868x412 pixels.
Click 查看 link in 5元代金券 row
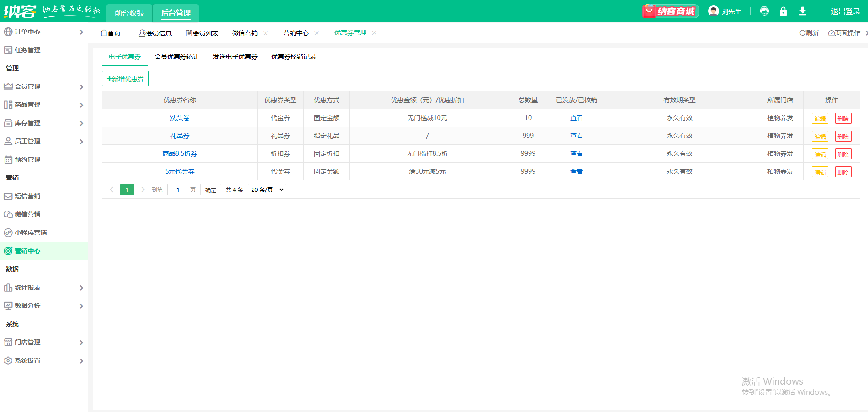pos(577,171)
